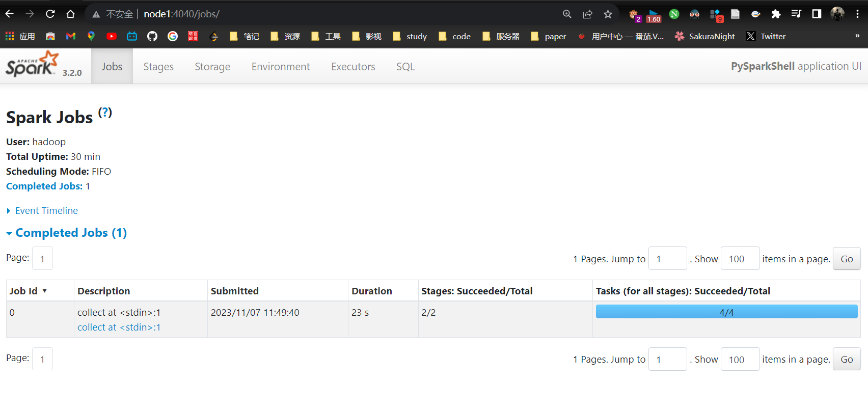Expand the Event Timeline section
The width and height of the screenshot is (868, 411).
coord(46,211)
